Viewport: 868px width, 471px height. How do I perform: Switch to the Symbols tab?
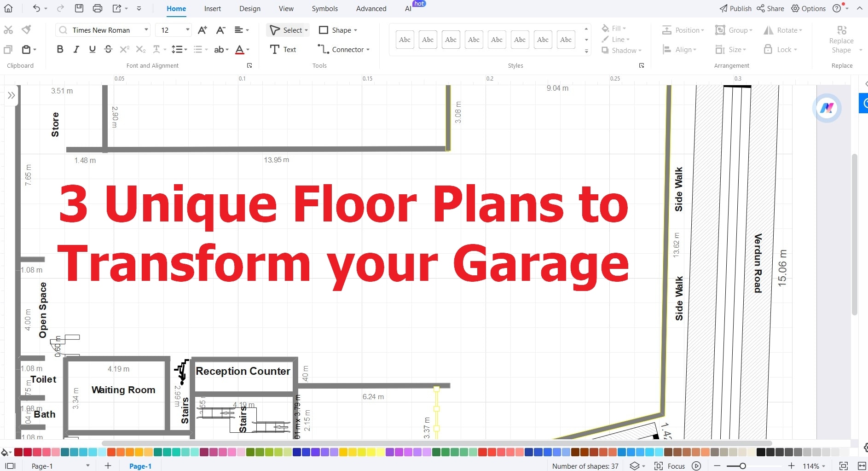(324, 8)
